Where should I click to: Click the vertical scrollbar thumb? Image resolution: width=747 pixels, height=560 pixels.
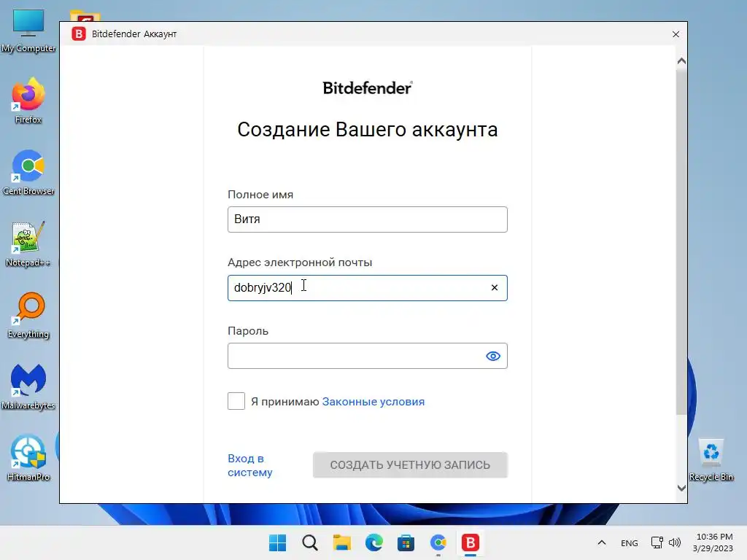(681, 241)
